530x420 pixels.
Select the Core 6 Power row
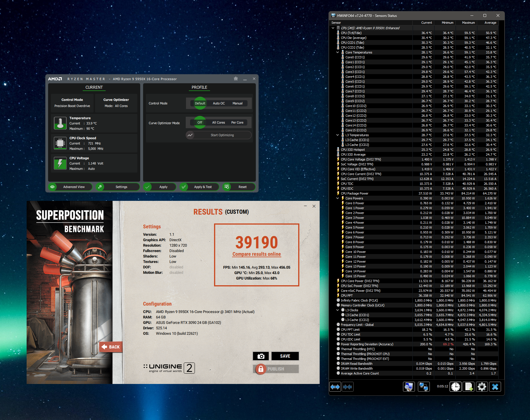[x=414, y=232]
